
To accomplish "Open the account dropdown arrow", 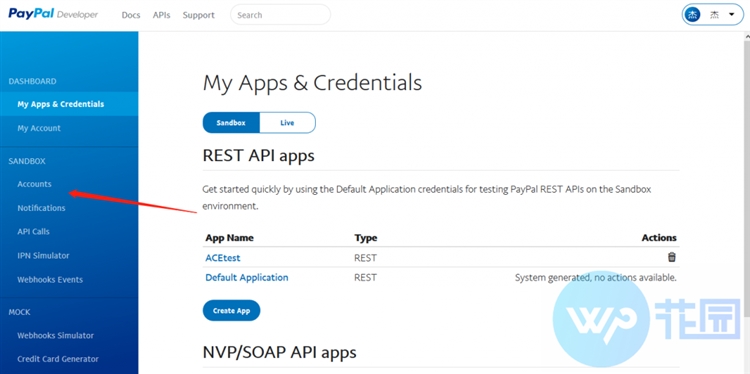I will (x=731, y=15).
